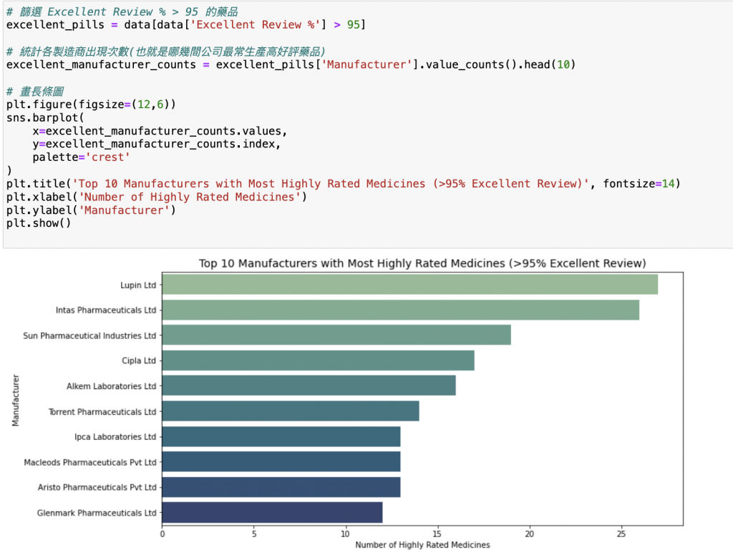Click the plt.ylabel('Manufacturer') line
This screenshot has height=560, width=733.
click(x=91, y=210)
